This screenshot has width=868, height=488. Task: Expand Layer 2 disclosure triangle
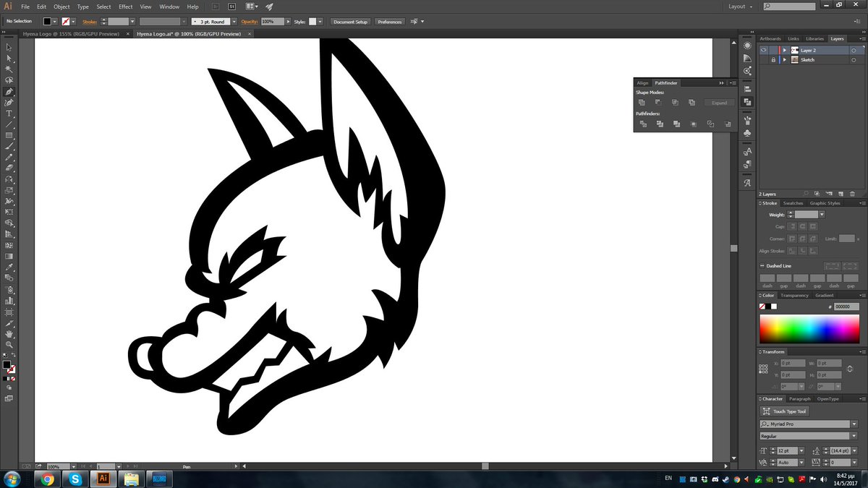click(x=785, y=50)
